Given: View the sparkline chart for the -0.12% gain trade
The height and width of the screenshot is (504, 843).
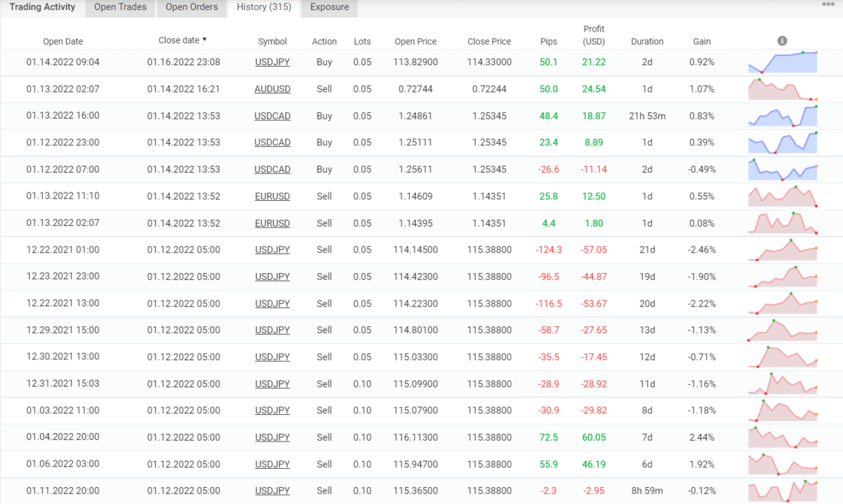Looking at the screenshot, I should point(783,491).
